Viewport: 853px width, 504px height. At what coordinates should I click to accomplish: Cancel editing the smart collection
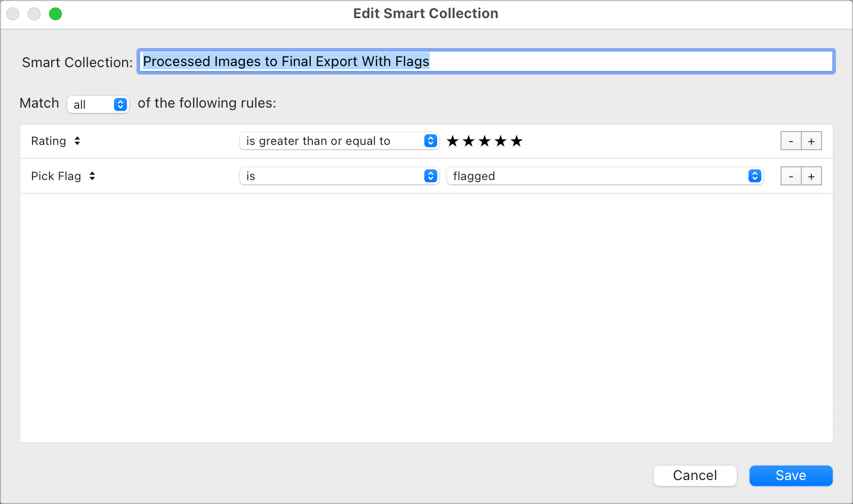[x=695, y=476]
